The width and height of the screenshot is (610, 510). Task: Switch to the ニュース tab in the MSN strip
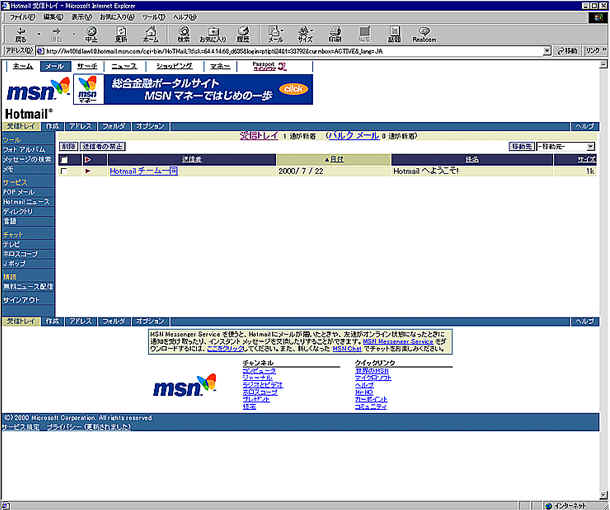(x=124, y=66)
